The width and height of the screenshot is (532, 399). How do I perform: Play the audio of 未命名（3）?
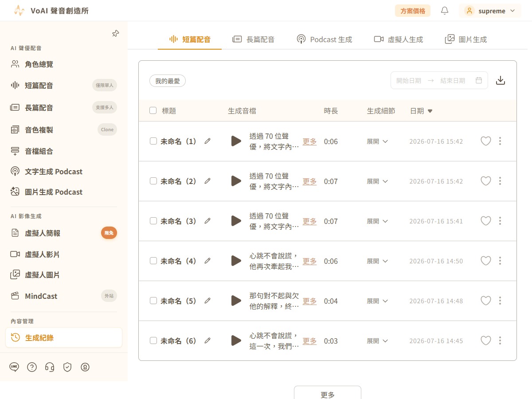click(x=236, y=221)
